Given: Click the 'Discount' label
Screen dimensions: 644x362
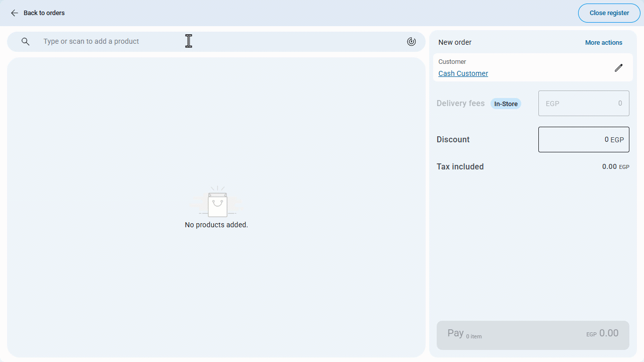Looking at the screenshot, I should (453, 140).
